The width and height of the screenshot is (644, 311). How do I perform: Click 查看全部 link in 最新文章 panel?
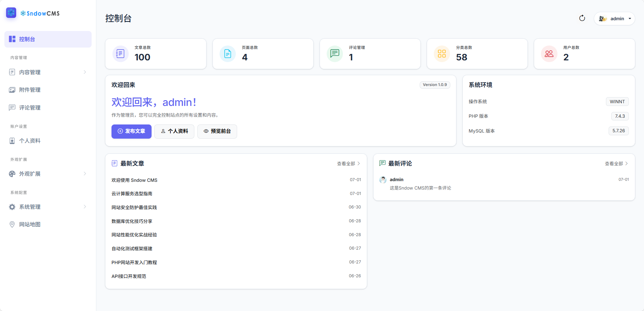point(349,164)
